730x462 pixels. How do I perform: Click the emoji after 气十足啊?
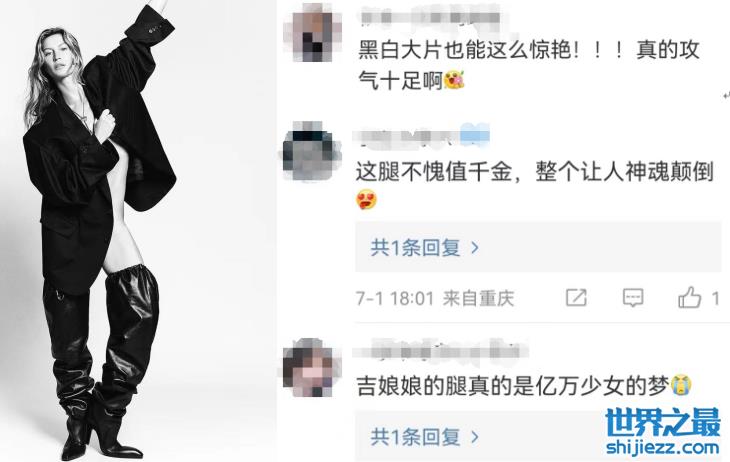[x=454, y=80]
